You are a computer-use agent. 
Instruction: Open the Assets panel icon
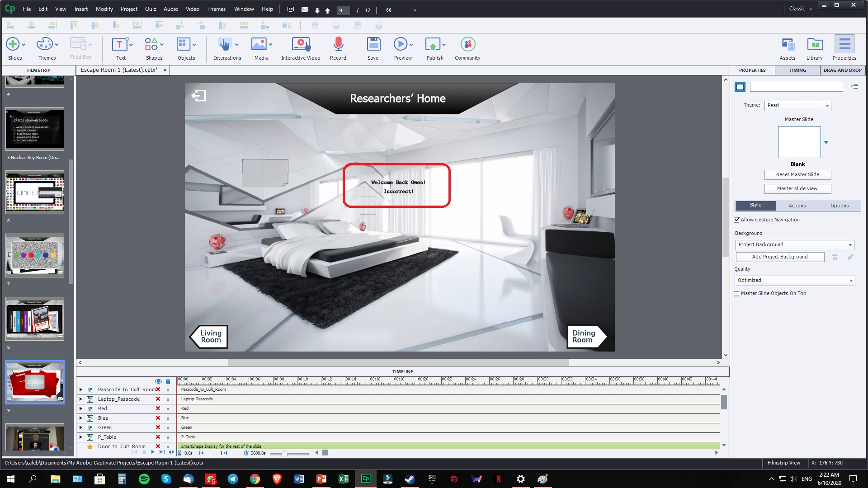(x=788, y=44)
